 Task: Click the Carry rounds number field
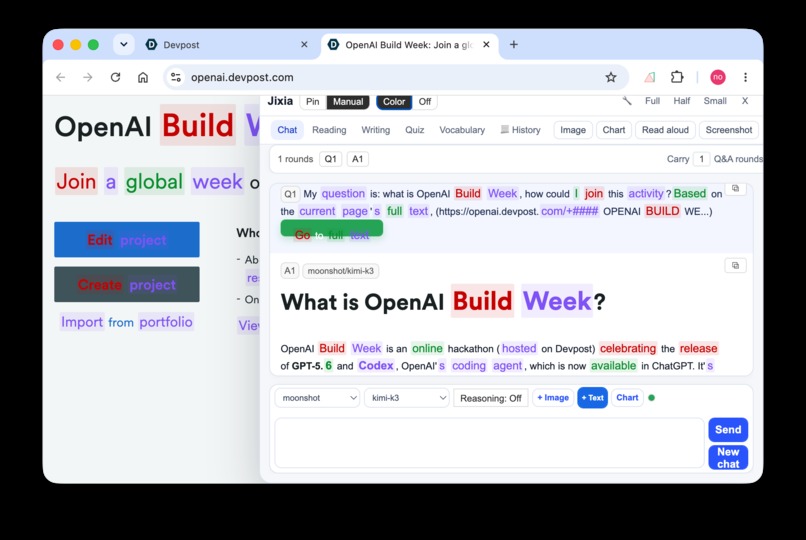(x=701, y=159)
